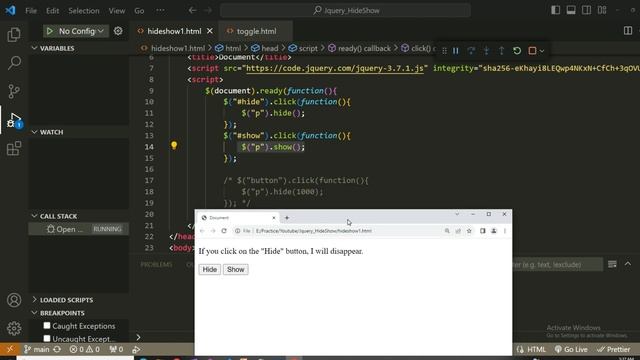
Task: Step over in the debug toolbar
Action: click(471, 51)
